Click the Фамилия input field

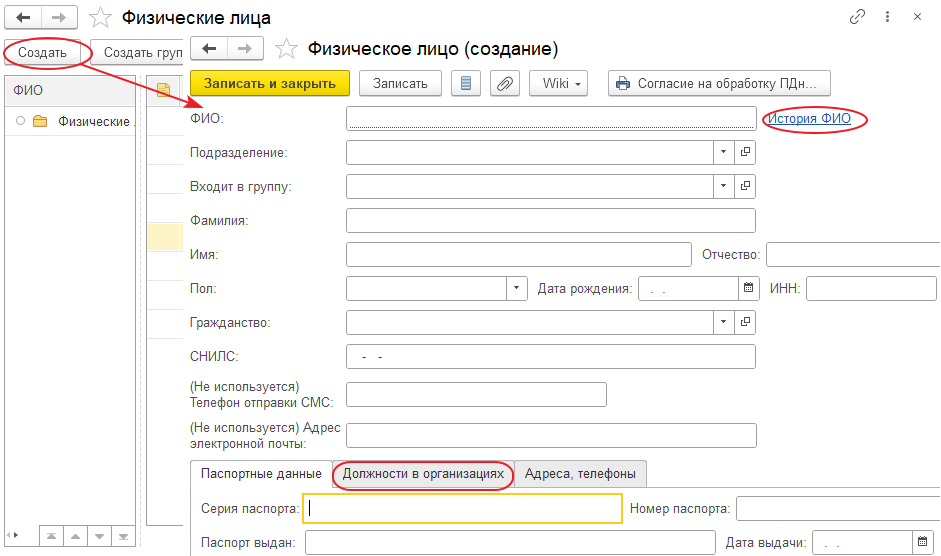[550, 220]
